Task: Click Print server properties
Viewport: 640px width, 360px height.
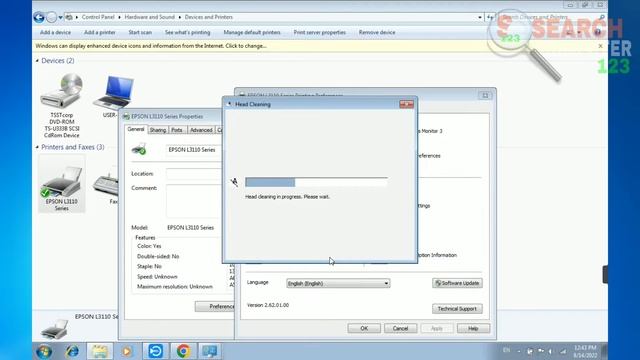Action: tap(320, 32)
